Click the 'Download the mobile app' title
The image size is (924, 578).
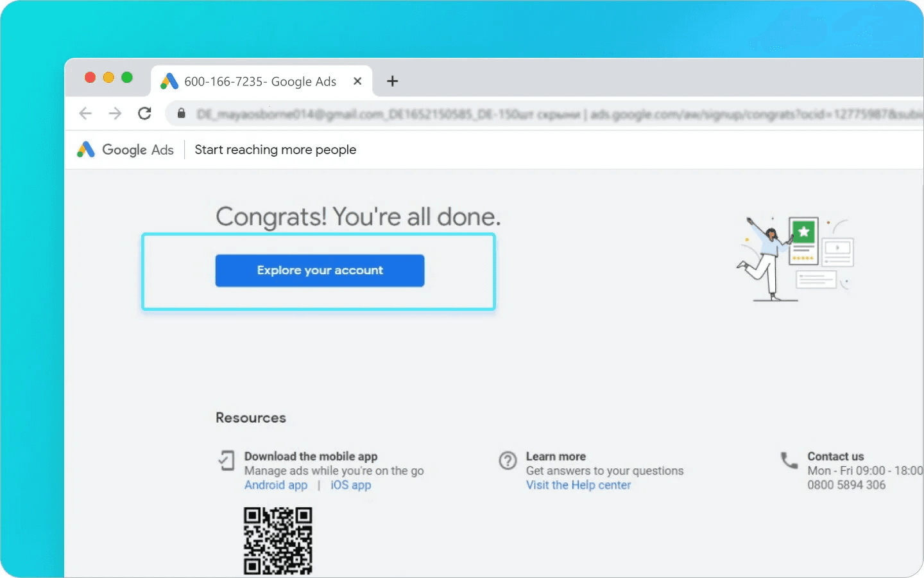click(x=311, y=456)
